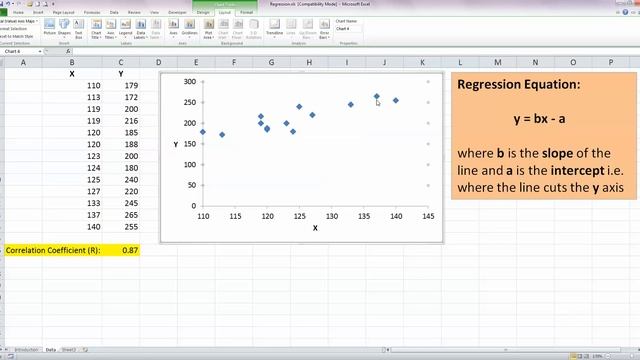Switch to the chart Format tab
The width and height of the screenshot is (640, 360).
[247, 12]
